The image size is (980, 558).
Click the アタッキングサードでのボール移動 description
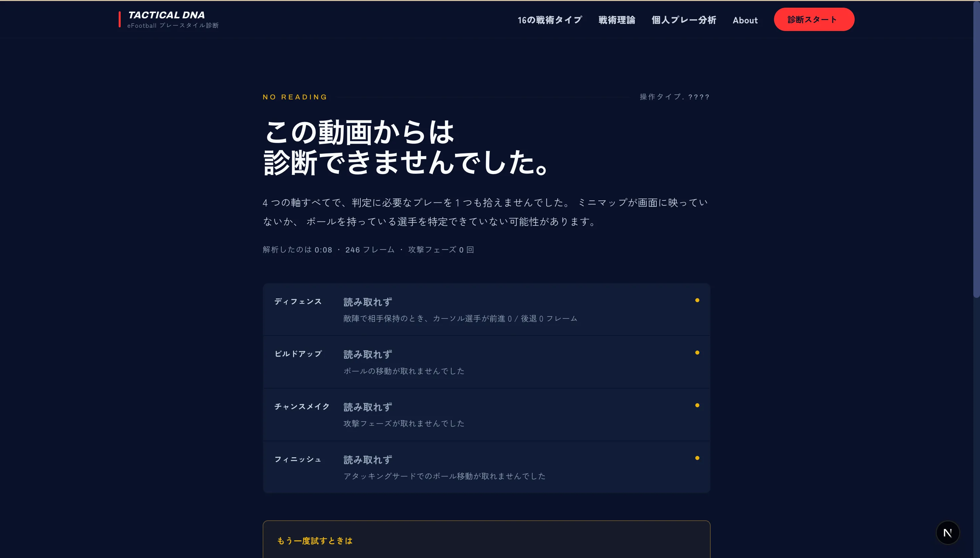tap(444, 476)
